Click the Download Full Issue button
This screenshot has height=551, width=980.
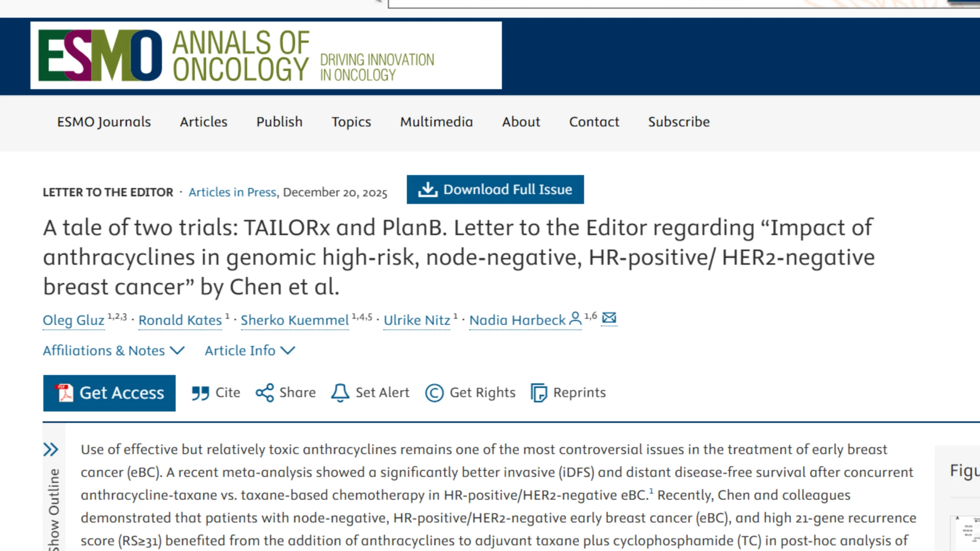coord(495,189)
